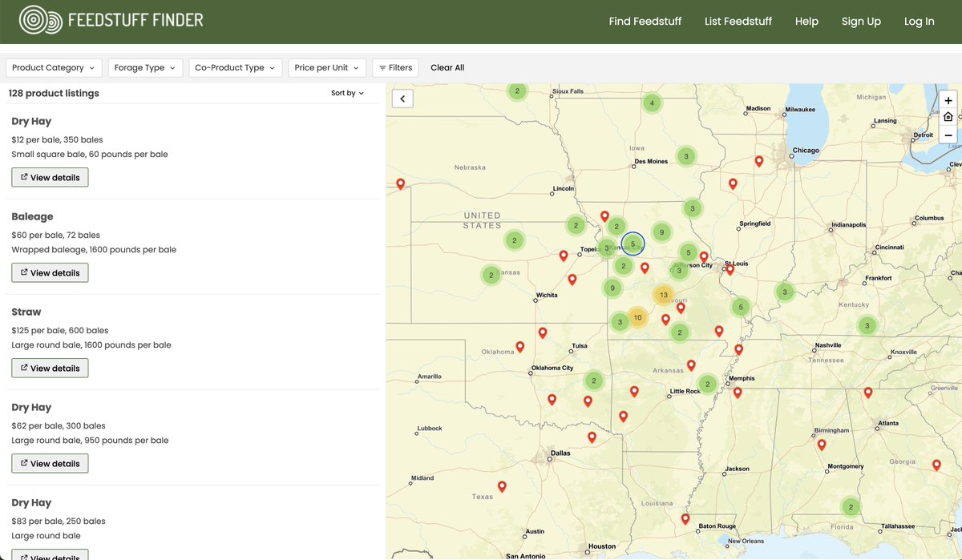
Task: Go to Find Feedstuff page
Action: tap(645, 22)
